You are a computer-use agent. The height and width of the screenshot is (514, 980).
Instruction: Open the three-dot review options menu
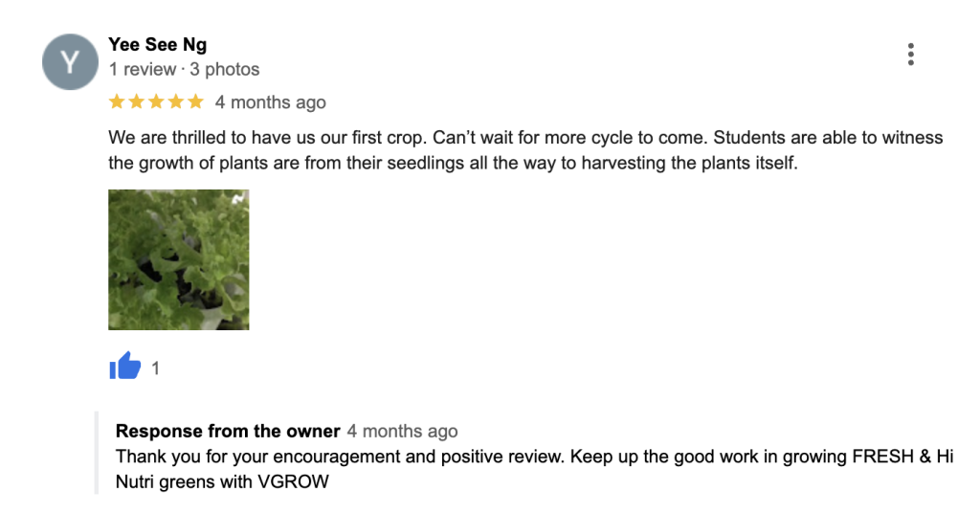(x=910, y=55)
